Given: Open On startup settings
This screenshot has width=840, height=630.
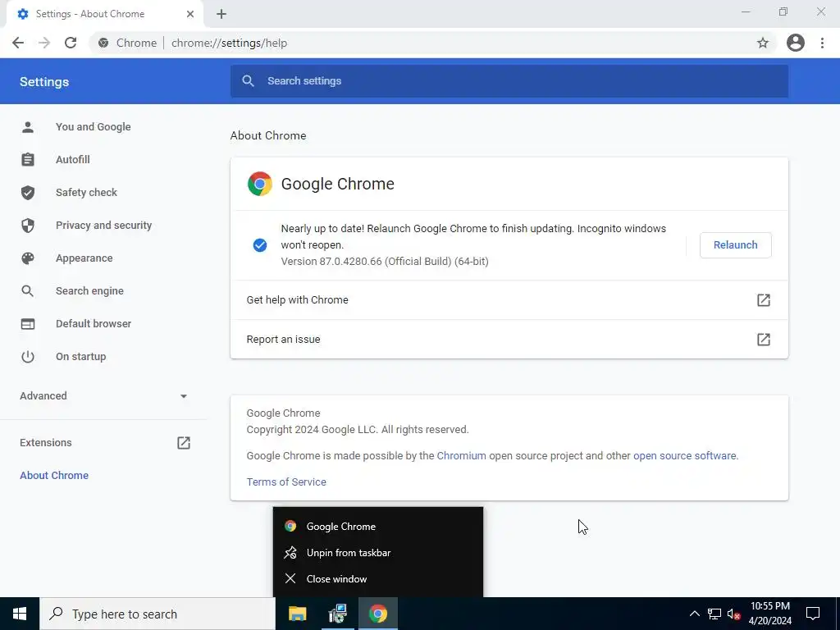Looking at the screenshot, I should [81, 356].
